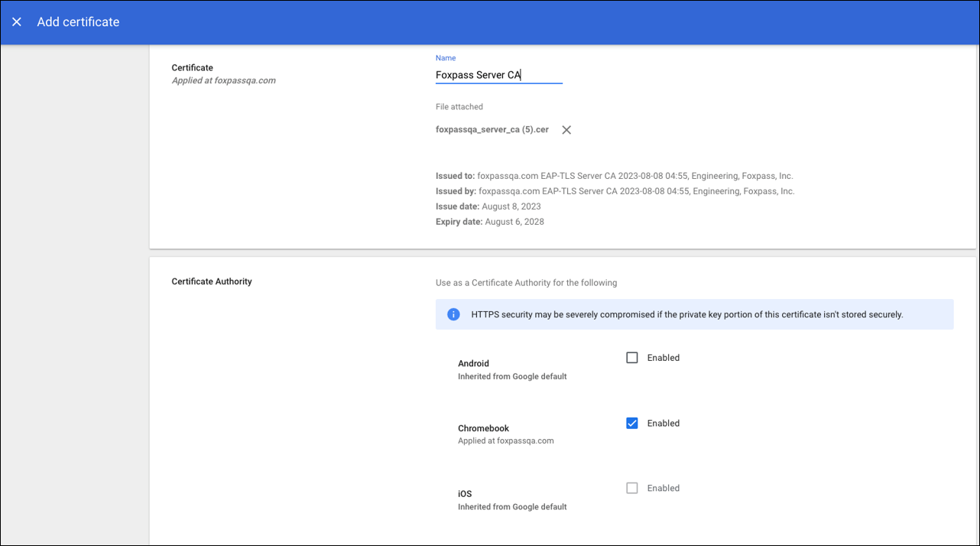Click the 'Issued by' certificate line
The height and width of the screenshot is (546, 980).
tap(615, 191)
